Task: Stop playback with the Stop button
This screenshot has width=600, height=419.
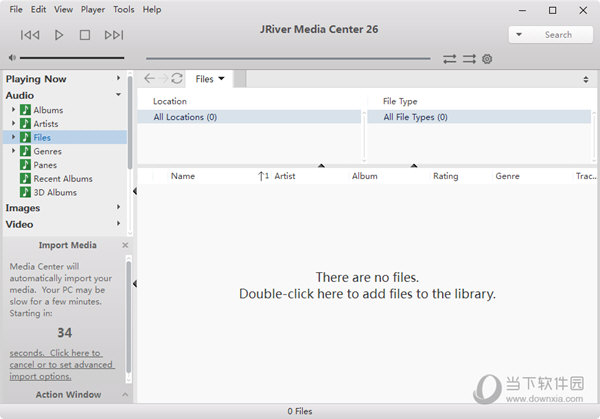Action: tap(85, 35)
